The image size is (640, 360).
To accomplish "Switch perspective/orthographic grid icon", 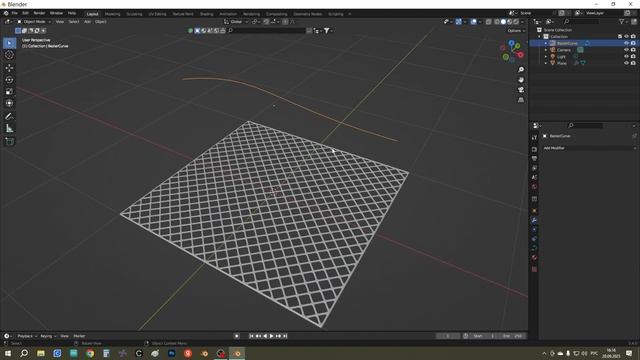I will (521, 100).
